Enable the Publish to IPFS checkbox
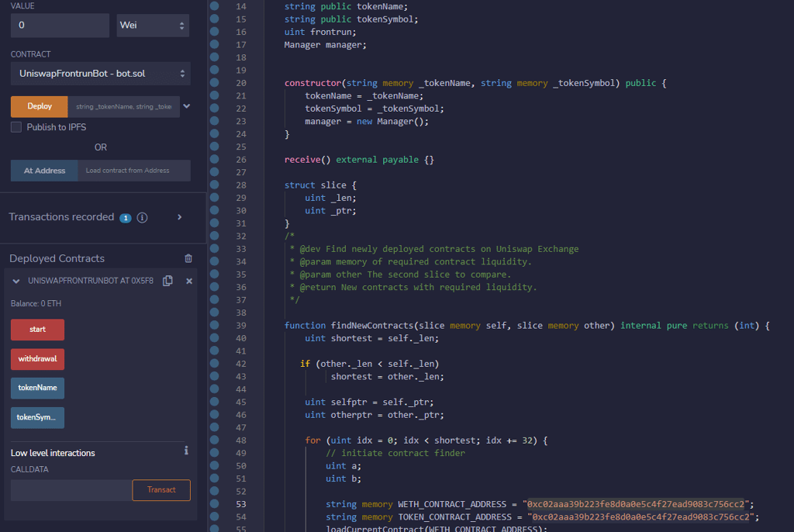 coord(16,127)
